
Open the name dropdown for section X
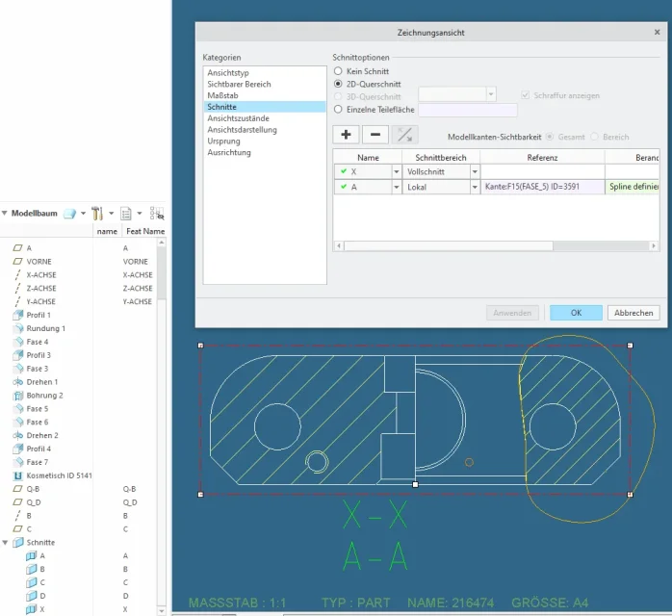pos(397,171)
